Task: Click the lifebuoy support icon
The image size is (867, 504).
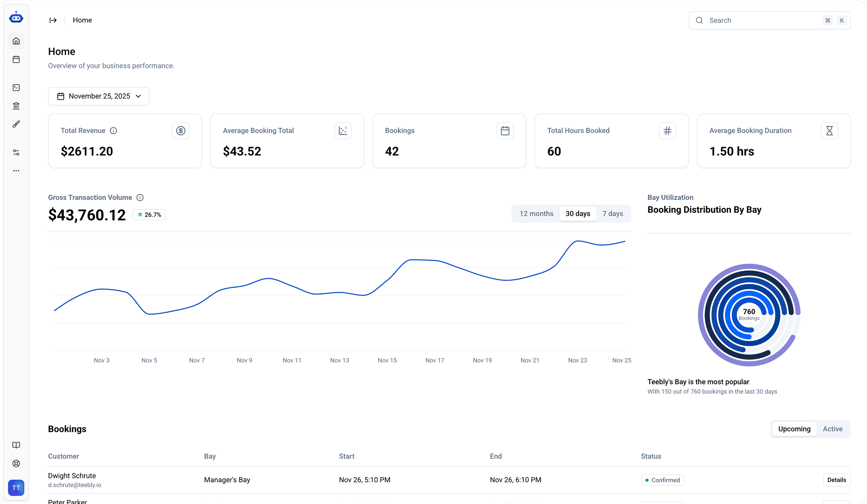Action: click(16, 463)
